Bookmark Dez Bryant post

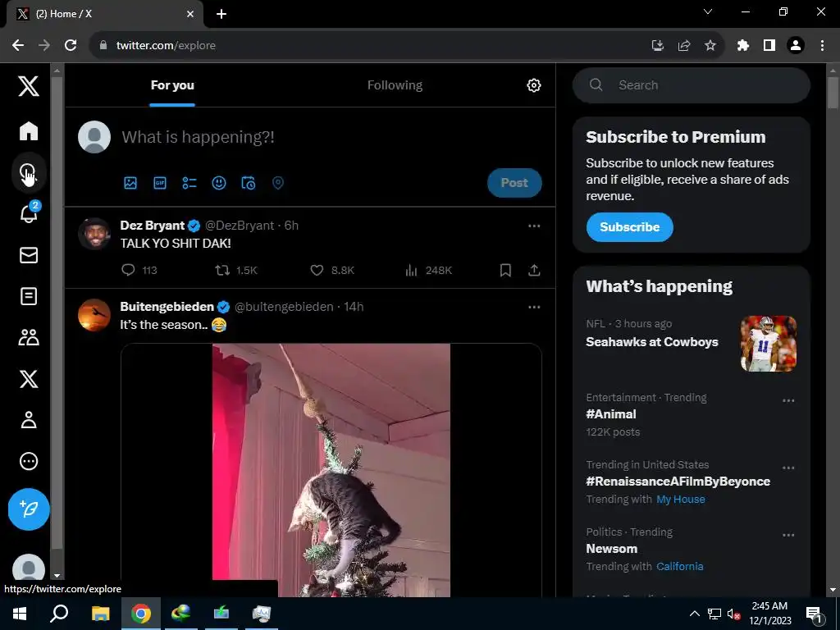505,270
